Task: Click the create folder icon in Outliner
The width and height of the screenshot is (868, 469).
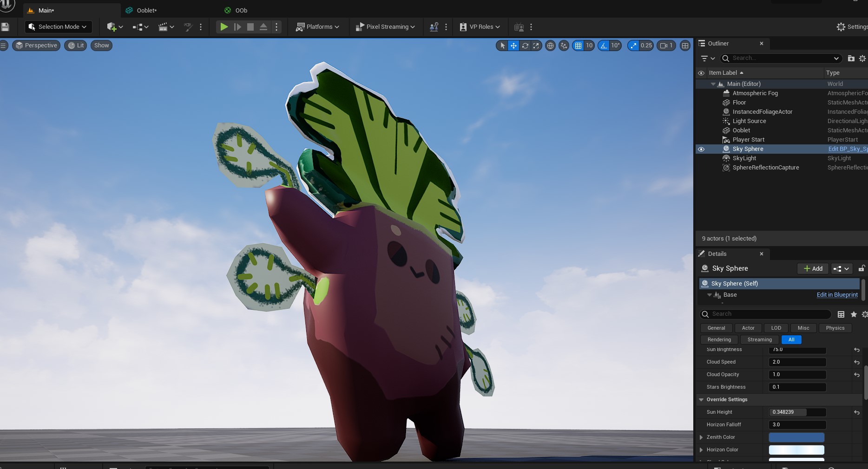Action: point(851,59)
